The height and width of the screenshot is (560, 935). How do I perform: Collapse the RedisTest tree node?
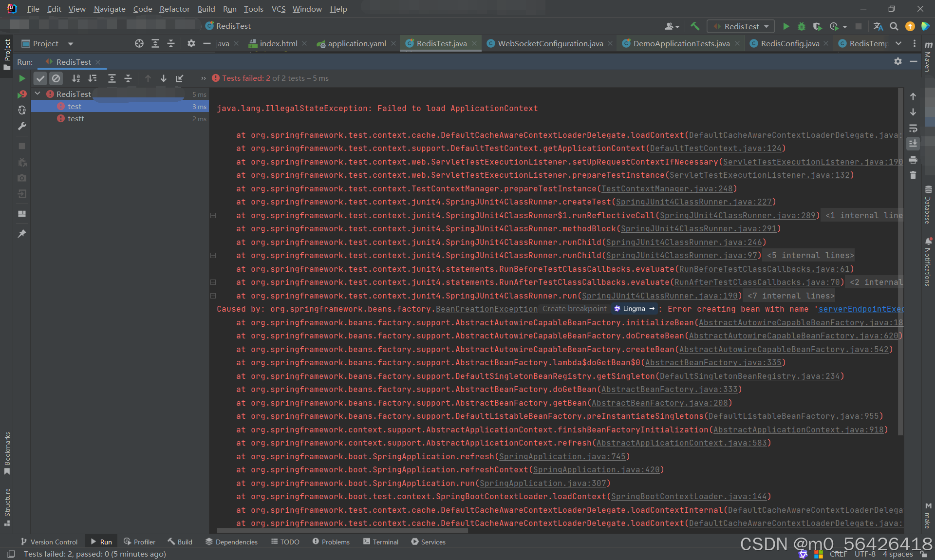37,93
